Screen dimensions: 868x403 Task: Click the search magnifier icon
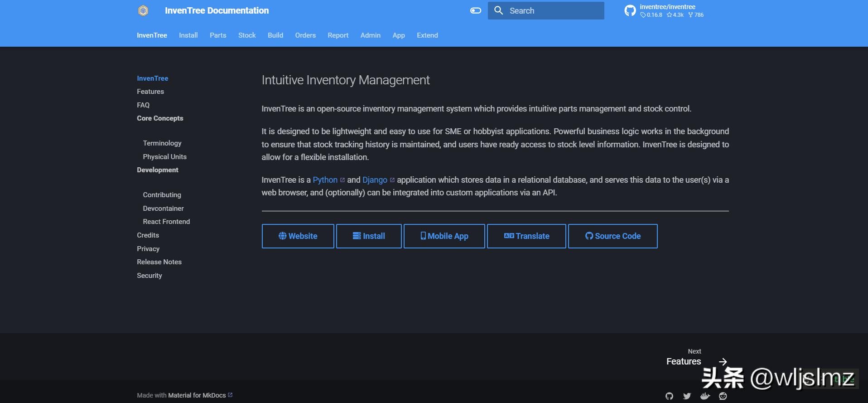click(x=498, y=10)
